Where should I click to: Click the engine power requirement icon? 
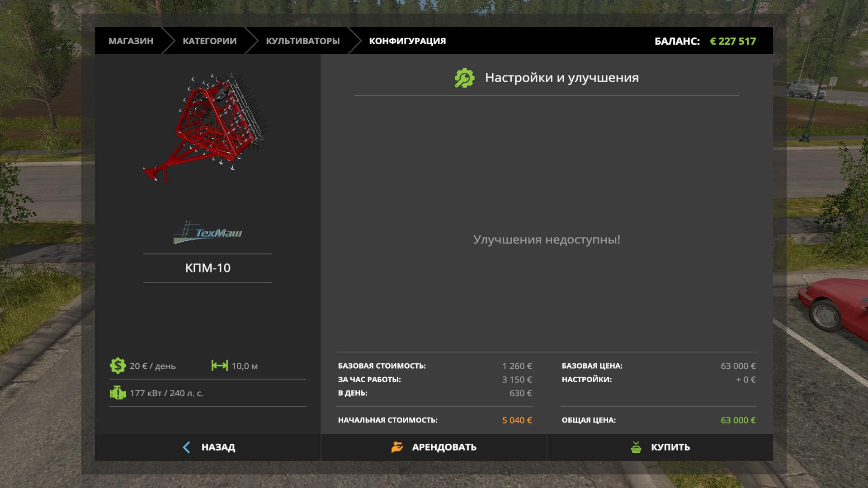(x=118, y=393)
